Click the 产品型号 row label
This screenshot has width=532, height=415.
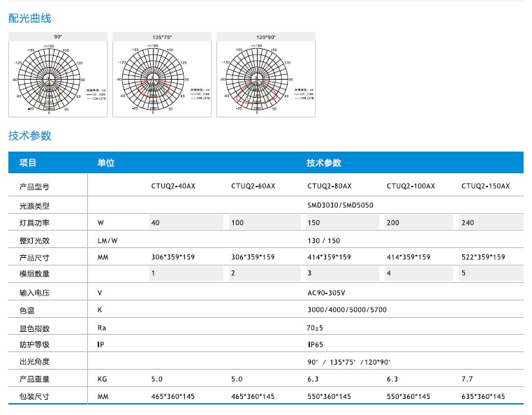(x=34, y=187)
